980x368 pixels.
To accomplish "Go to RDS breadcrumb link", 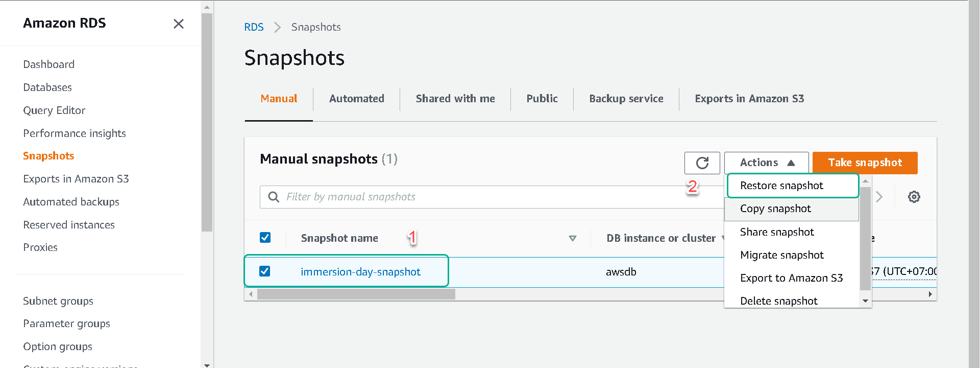I will [x=254, y=27].
